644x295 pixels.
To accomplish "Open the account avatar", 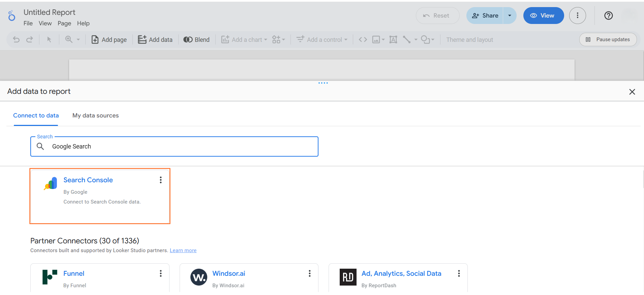I will tap(629, 16).
